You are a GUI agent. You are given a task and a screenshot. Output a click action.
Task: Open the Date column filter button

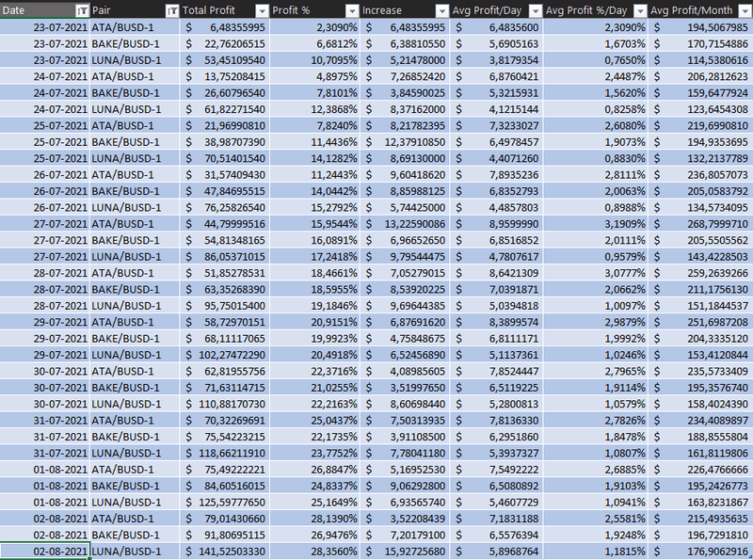[x=82, y=10]
